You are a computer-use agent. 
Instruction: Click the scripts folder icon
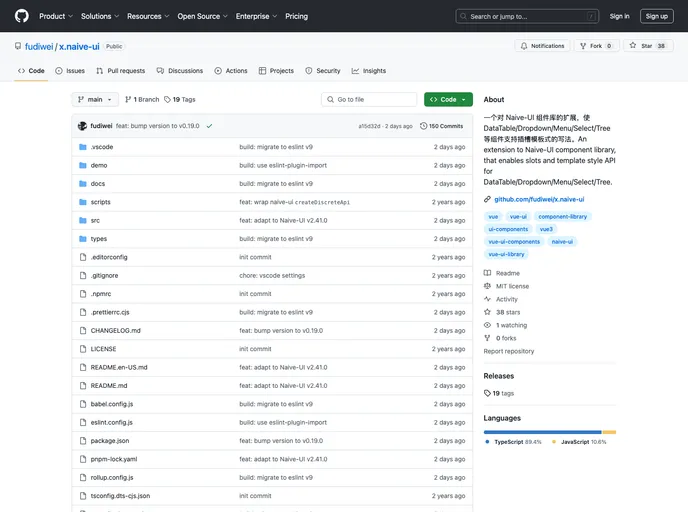point(82,202)
